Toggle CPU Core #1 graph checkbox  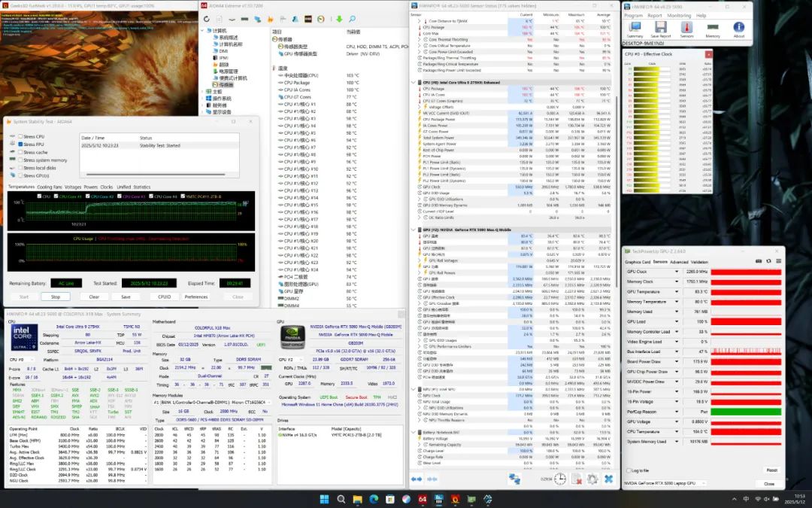pyautogui.click(x=56, y=196)
